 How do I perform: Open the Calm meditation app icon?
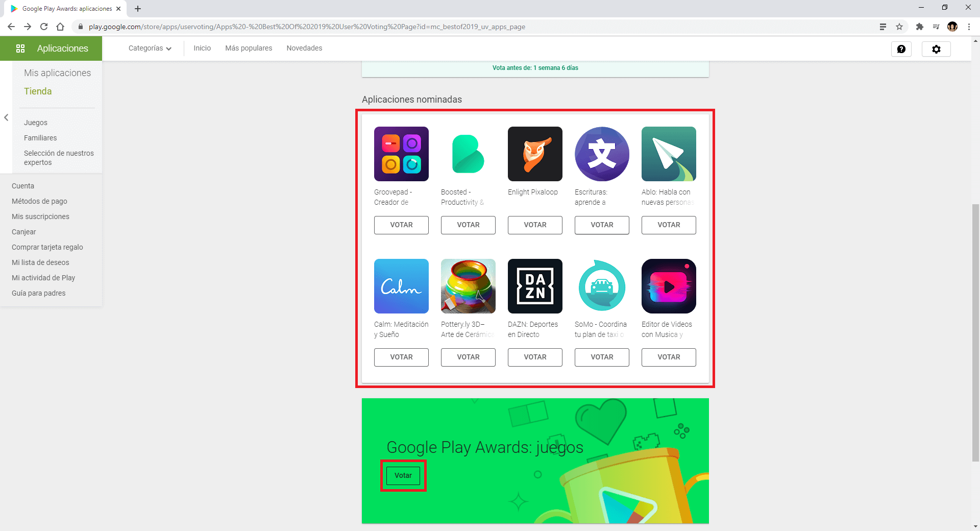[401, 286]
